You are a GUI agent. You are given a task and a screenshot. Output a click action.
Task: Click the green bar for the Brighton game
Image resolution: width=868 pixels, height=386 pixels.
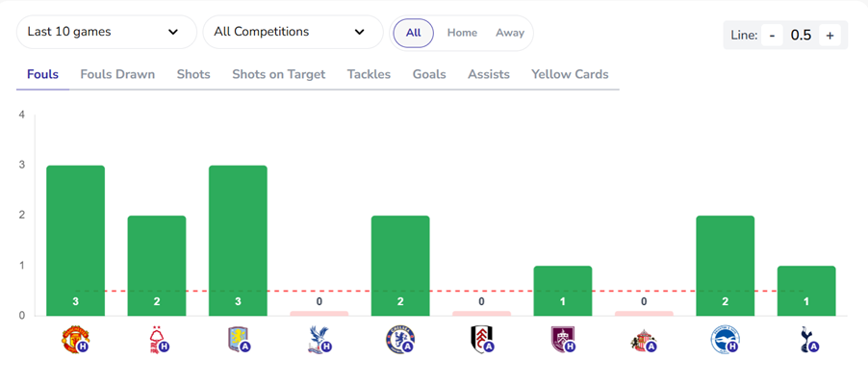(725, 265)
